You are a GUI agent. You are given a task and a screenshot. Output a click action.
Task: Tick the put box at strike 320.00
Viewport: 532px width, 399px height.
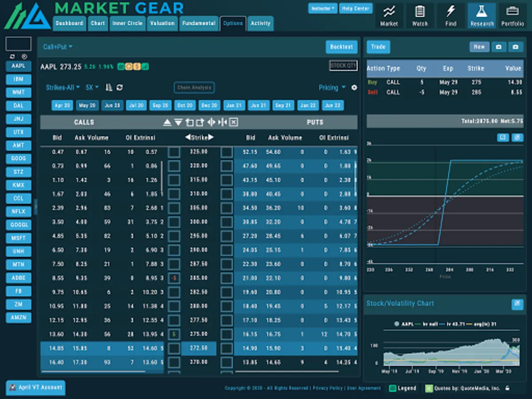pos(227,166)
